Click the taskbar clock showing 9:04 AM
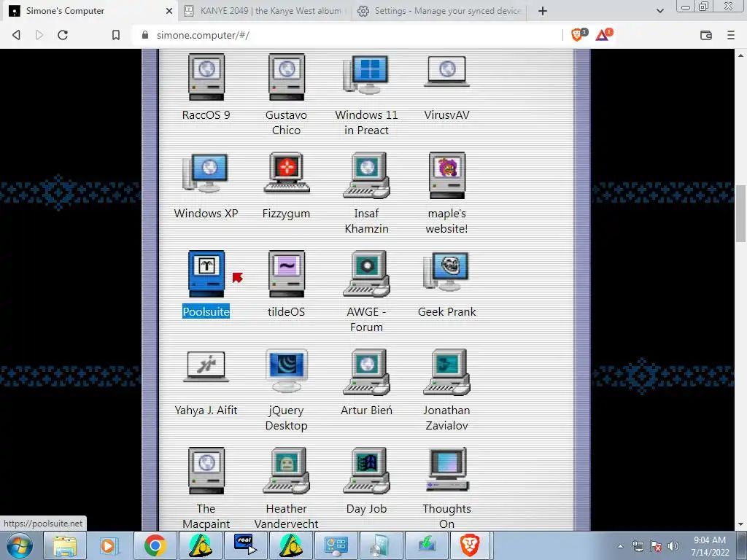The height and width of the screenshot is (560, 747). pyautogui.click(x=710, y=546)
